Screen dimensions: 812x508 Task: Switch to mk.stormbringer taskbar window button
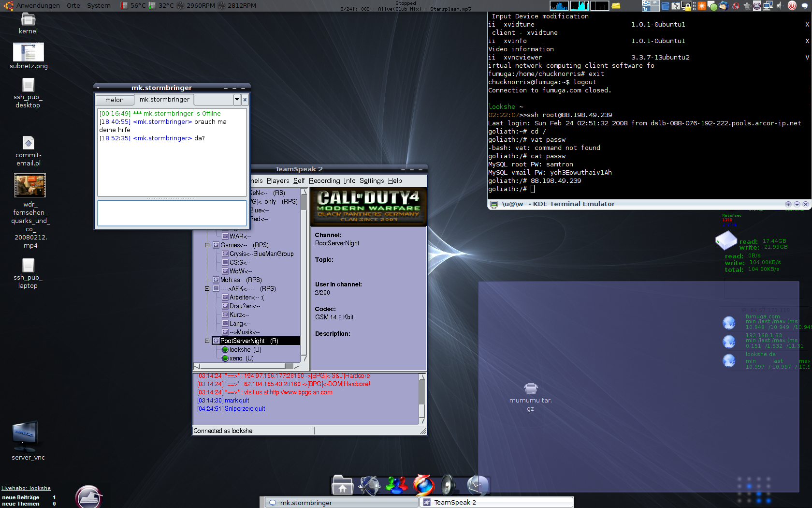342,503
